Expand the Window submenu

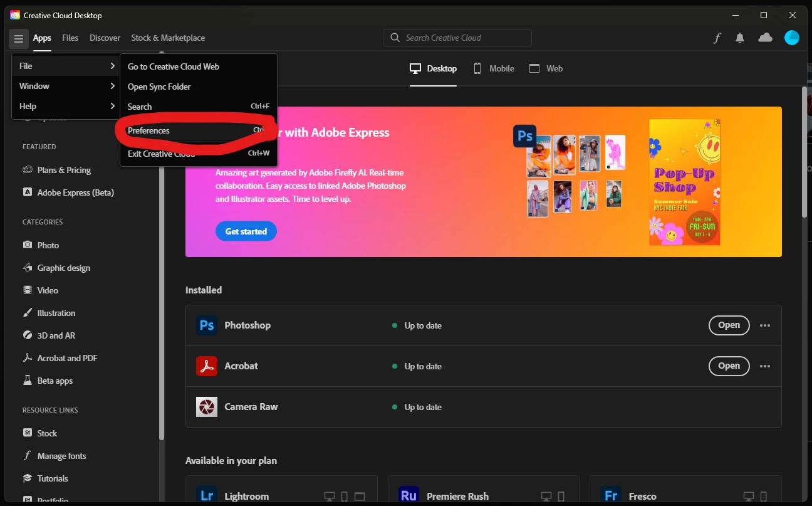pos(66,86)
